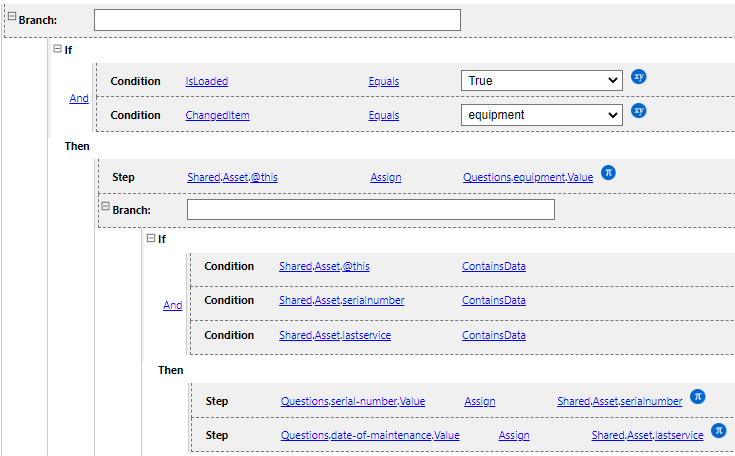Screen dimensions: 735x456
Task: Click the top Branch name input field
Action: [x=277, y=20]
